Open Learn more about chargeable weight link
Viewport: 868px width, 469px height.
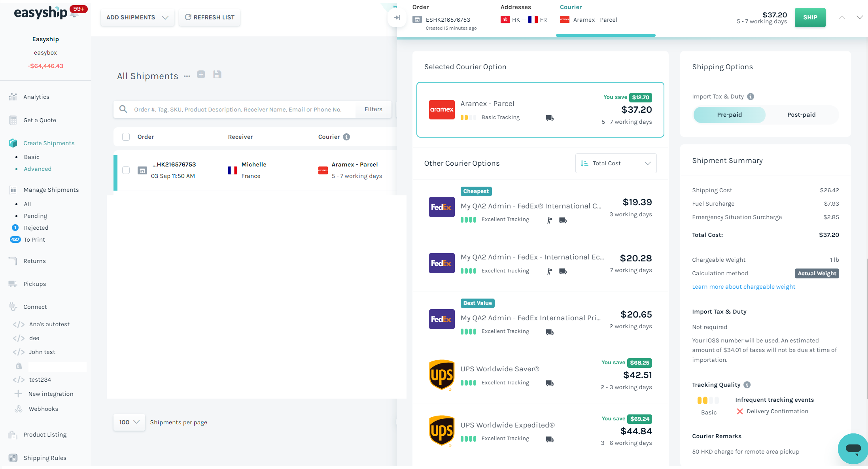pos(743,287)
